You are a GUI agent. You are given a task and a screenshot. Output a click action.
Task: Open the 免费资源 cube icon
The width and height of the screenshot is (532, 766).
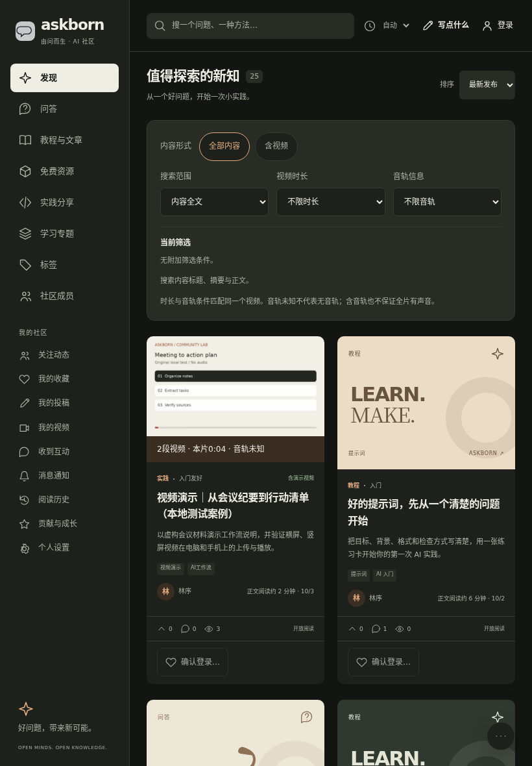tap(25, 171)
